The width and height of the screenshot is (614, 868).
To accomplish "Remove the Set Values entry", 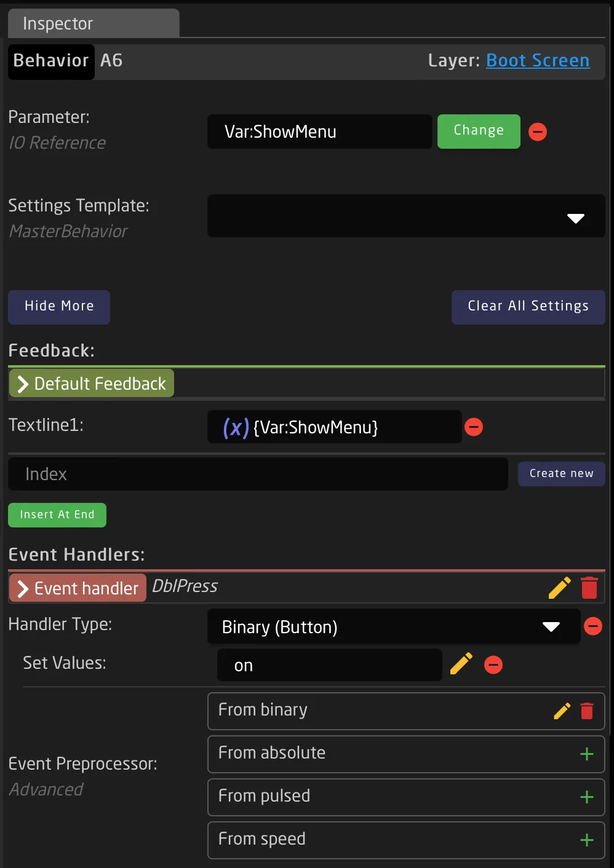I will point(493,665).
